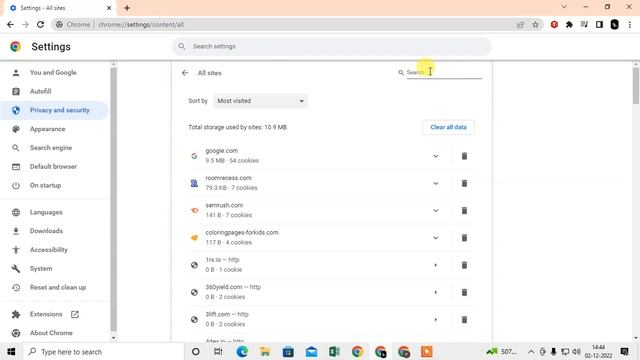This screenshot has height=360, width=640.
Task: Open About Chrome page
Action: tap(51, 333)
